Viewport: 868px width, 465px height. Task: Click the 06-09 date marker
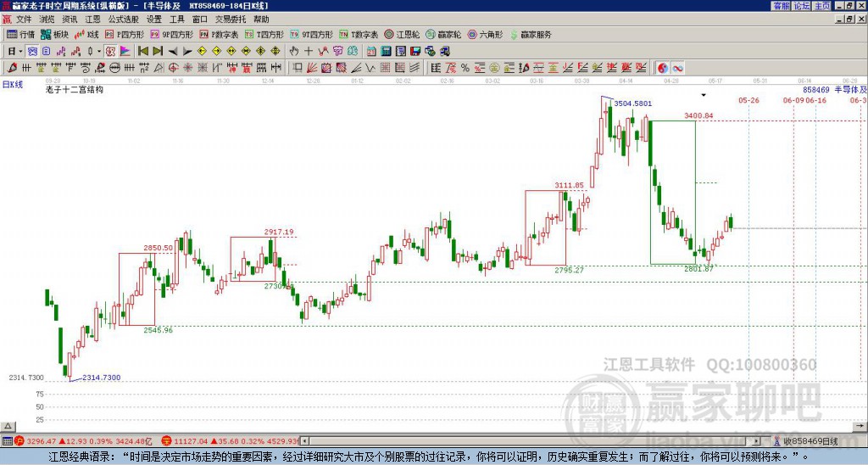coord(793,100)
